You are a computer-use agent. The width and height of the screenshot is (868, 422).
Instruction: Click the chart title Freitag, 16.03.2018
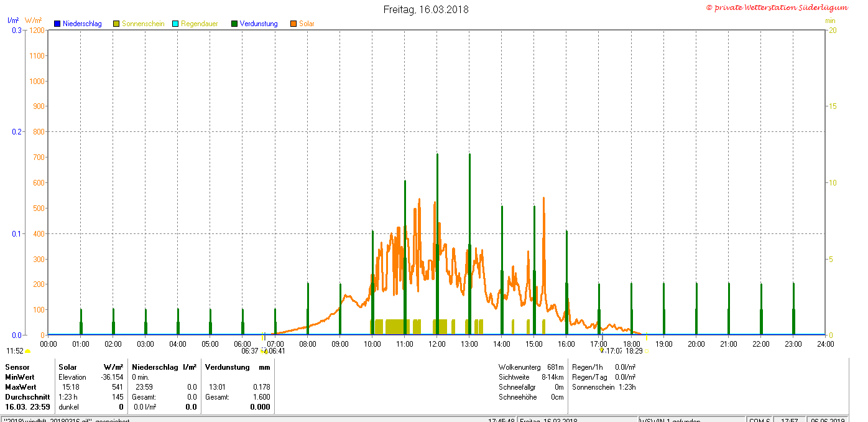click(x=426, y=9)
